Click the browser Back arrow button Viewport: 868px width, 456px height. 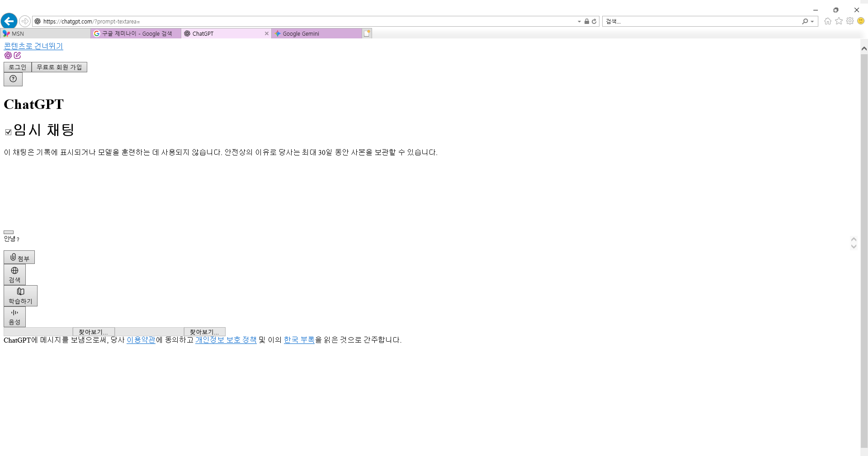point(9,21)
